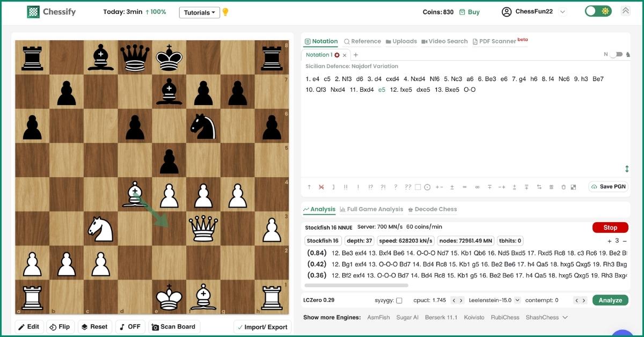This screenshot has width=644, height=337.
Task: Add a new notation tab with plus
Action: click(355, 55)
